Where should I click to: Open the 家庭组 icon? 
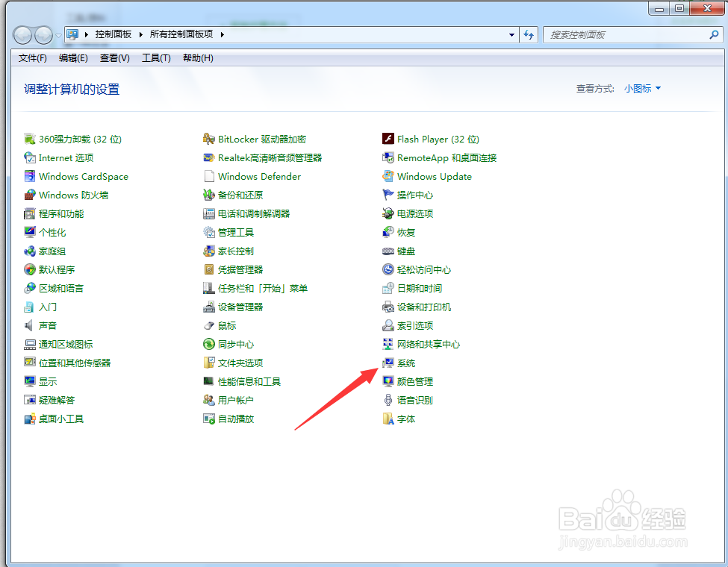tap(30, 251)
